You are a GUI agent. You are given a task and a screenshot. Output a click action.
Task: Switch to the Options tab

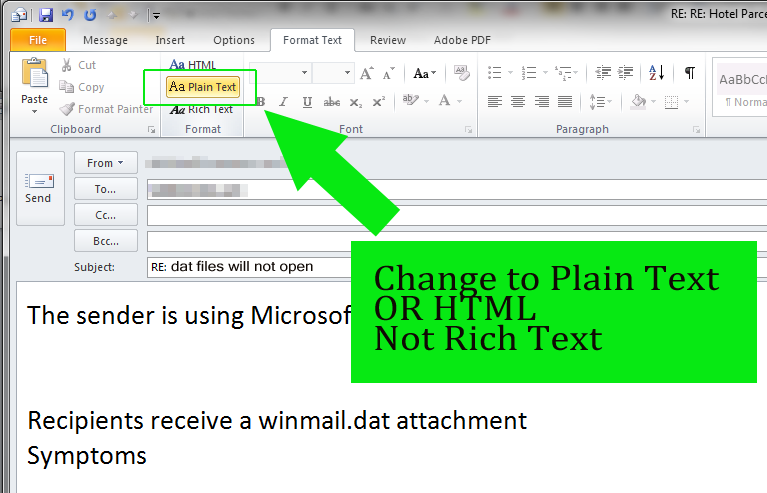coord(234,40)
